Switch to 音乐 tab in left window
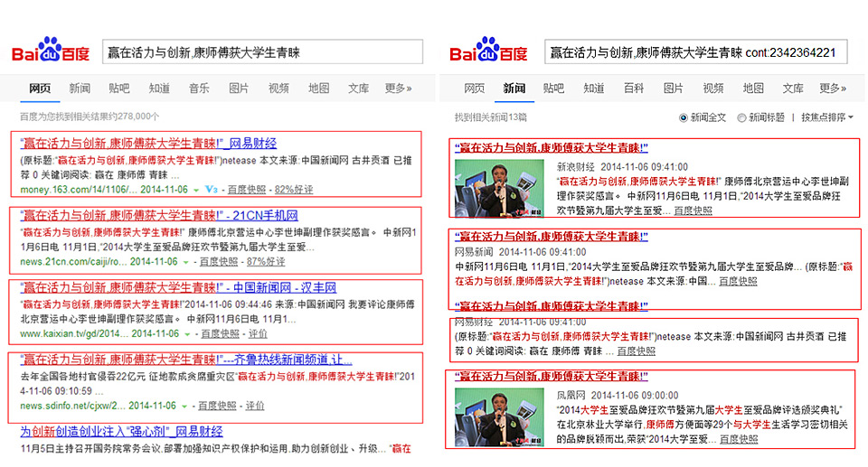Image resolution: width=868 pixels, height=467 pixels. (x=199, y=88)
